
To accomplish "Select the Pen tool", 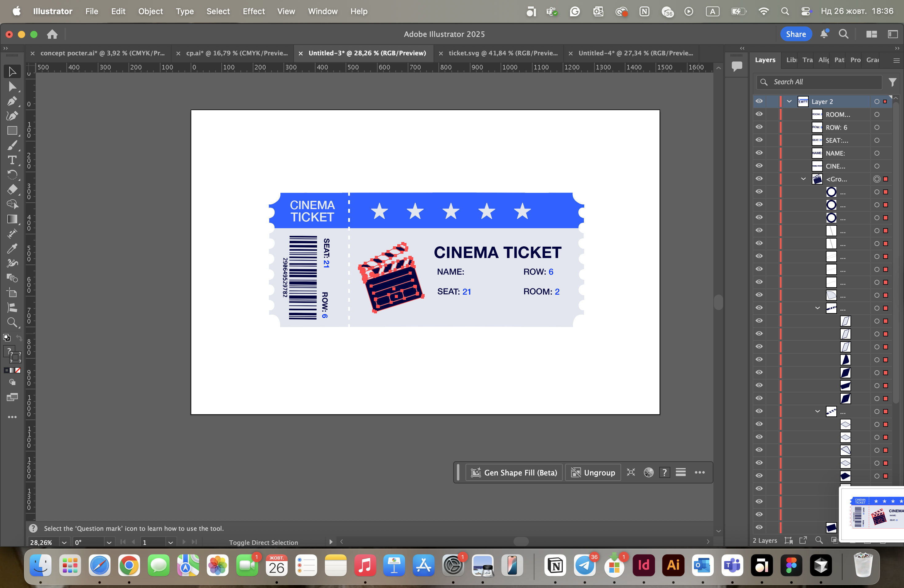I will coord(12,101).
